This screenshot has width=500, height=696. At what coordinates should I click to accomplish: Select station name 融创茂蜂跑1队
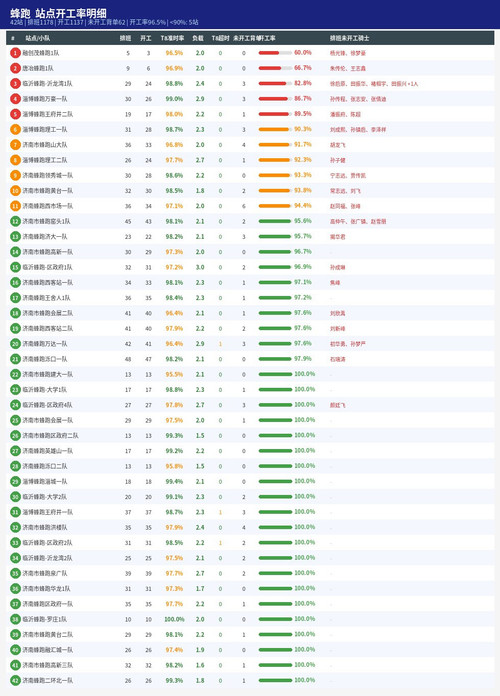[41, 53]
